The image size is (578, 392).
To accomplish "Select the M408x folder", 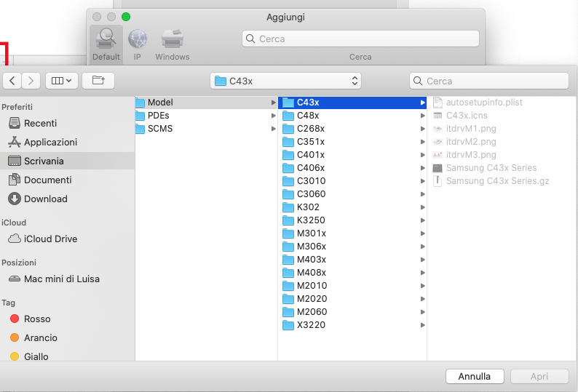I will pyautogui.click(x=352, y=273).
